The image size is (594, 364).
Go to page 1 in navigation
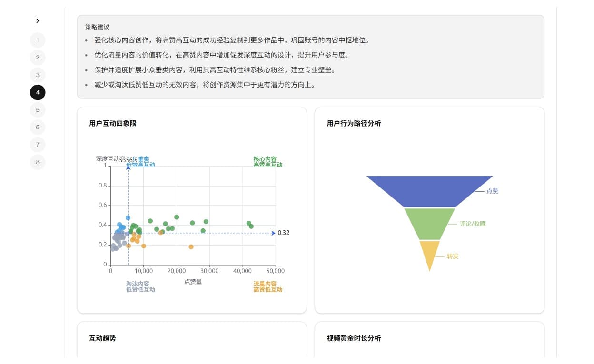38,40
